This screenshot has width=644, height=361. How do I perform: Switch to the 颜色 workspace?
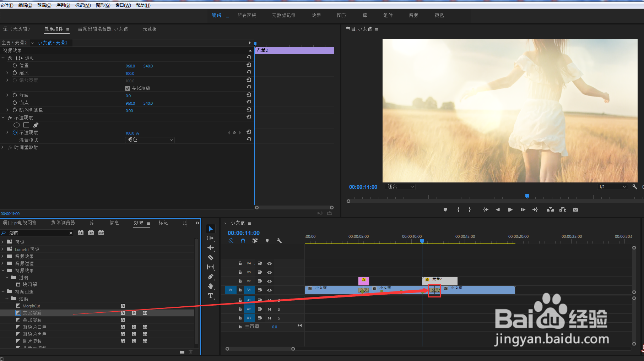pos(439,15)
